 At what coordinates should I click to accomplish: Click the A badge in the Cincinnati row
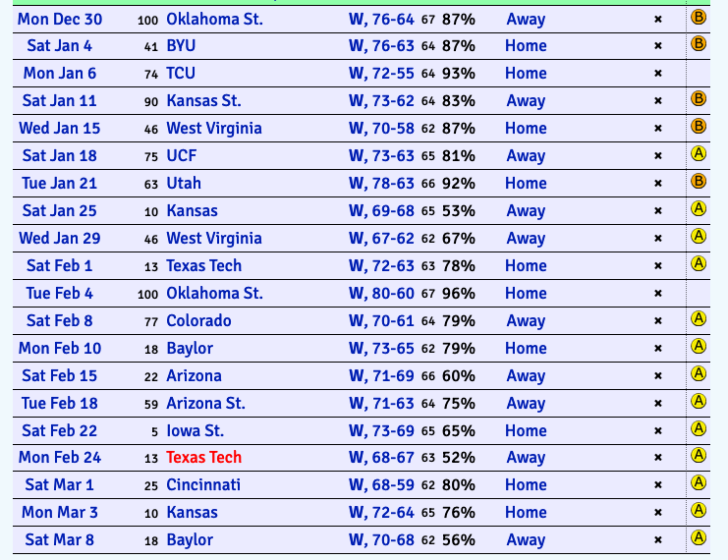click(699, 484)
